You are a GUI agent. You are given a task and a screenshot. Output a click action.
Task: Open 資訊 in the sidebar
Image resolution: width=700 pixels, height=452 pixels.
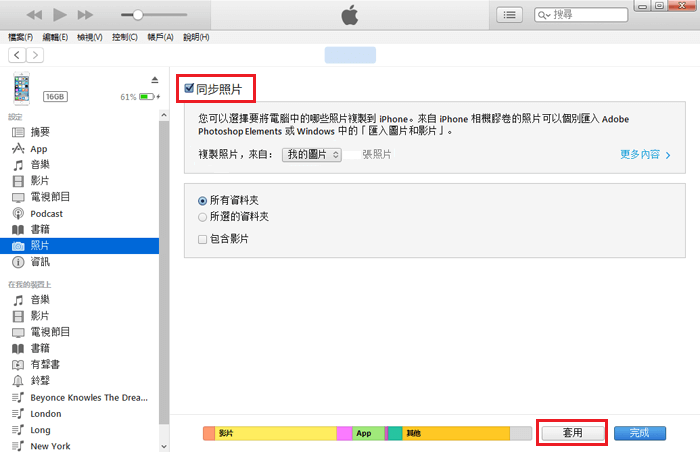tap(79, 262)
